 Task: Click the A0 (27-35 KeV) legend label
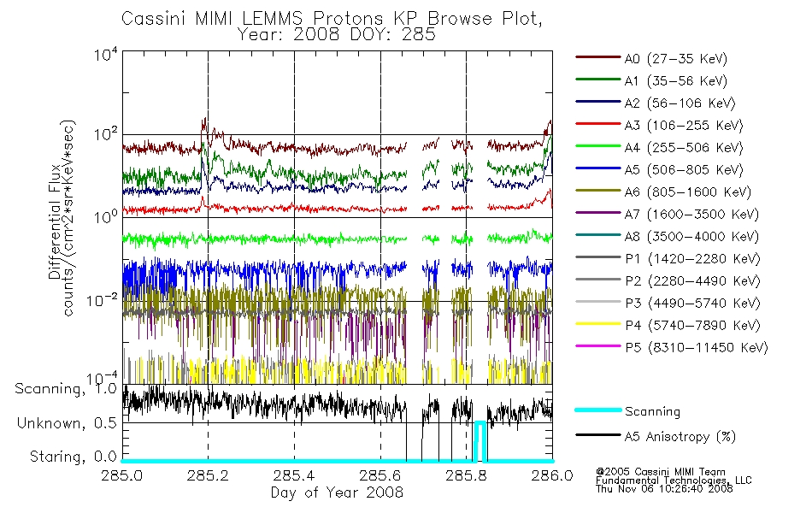pyautogui.click(x=675, y=59)
